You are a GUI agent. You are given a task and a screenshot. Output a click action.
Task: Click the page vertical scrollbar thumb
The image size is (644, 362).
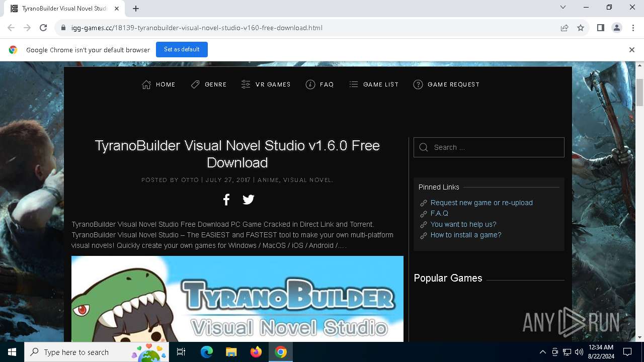point(640,93)
